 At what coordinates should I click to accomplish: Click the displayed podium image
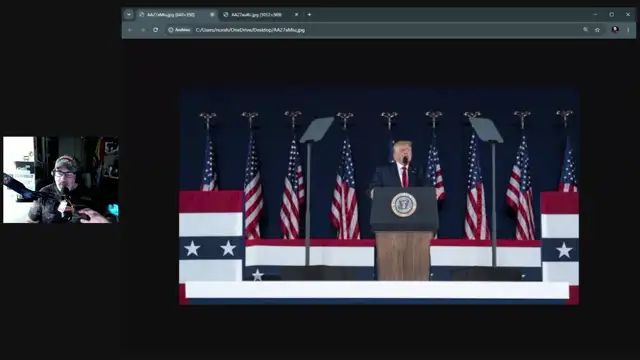379,197
